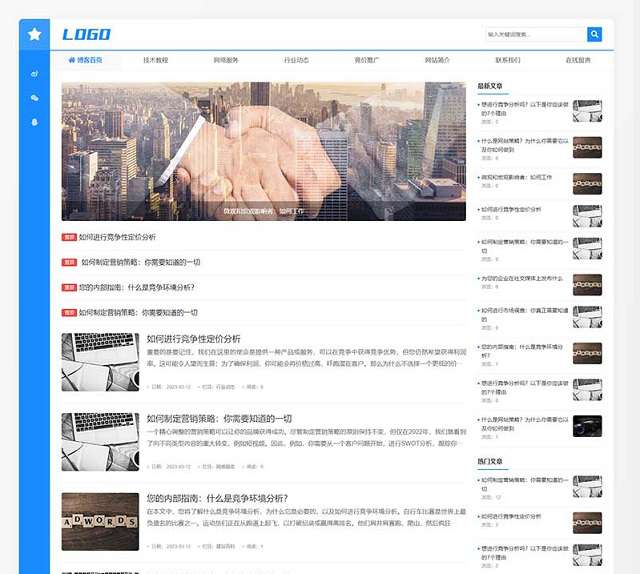Open the WeChat icon in the sidebar
The height and width of the screenshot is (574, 640).
(35, 98)
